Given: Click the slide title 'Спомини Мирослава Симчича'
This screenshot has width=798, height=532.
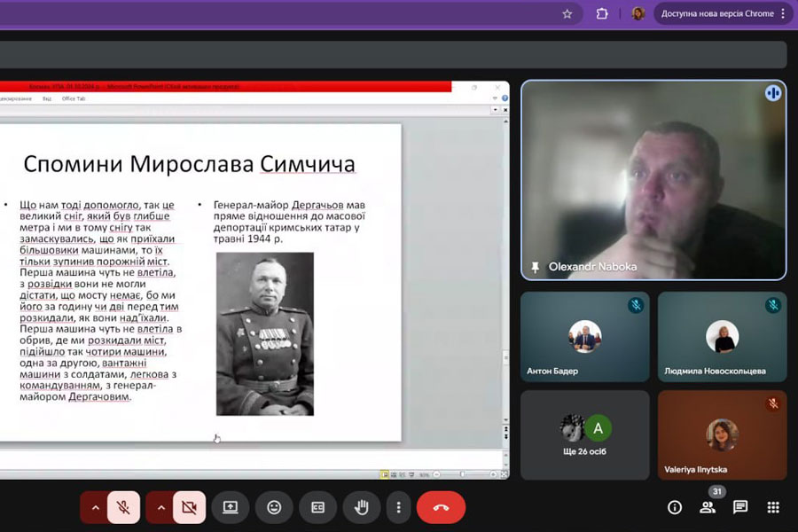Looking at the screenshot, I should point(190,164).
